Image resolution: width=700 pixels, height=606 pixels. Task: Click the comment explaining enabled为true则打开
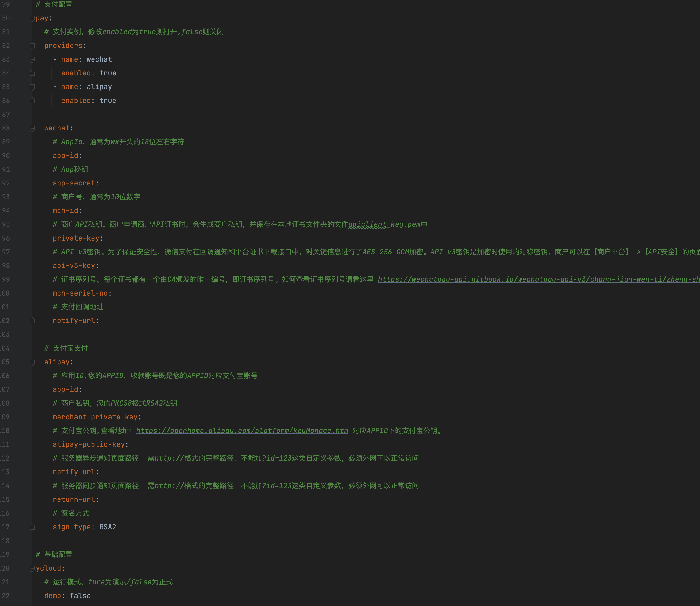click(x=134, y=32)
